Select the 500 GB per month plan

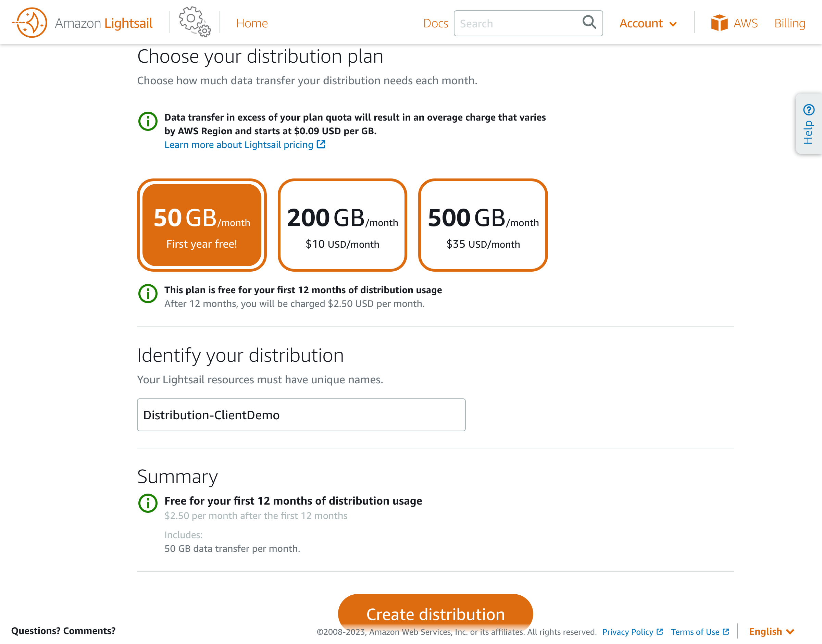[483, 225]
